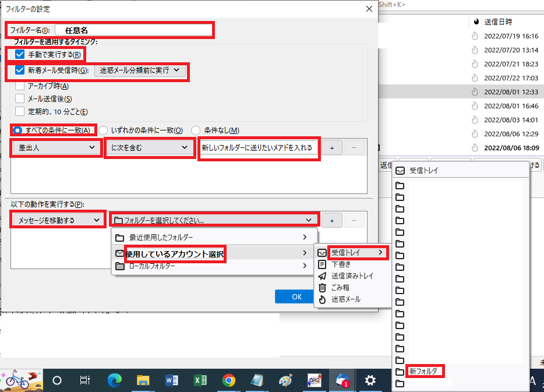Viewport: 544px width, 392px height.
Task: Remove the move-message action with the minus button
Action: (354, 220)
